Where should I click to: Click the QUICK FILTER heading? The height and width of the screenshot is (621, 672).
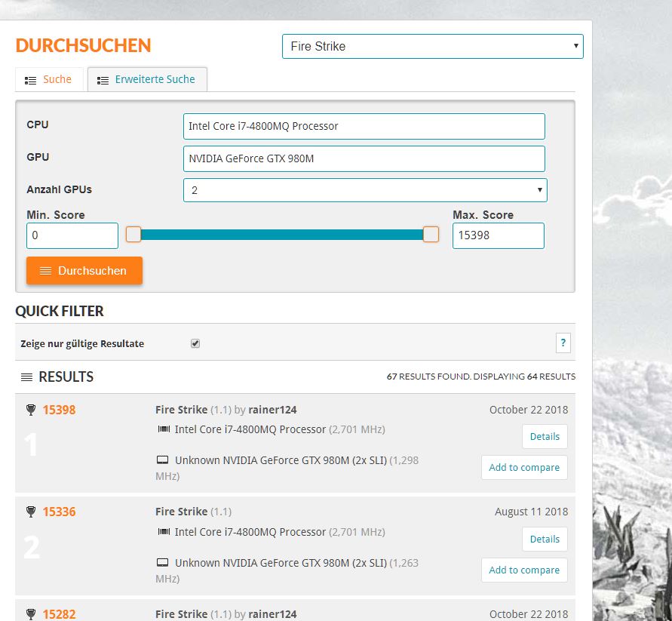click(x=60, y=311)
